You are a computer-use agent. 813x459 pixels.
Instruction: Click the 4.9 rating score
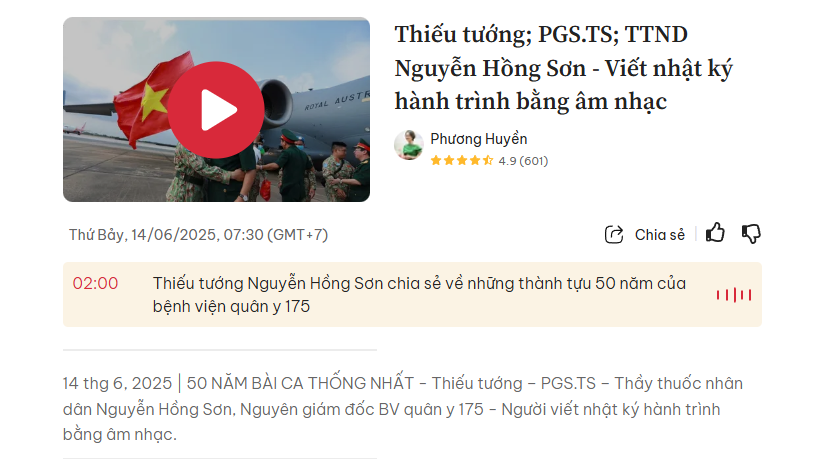[508, 161]
